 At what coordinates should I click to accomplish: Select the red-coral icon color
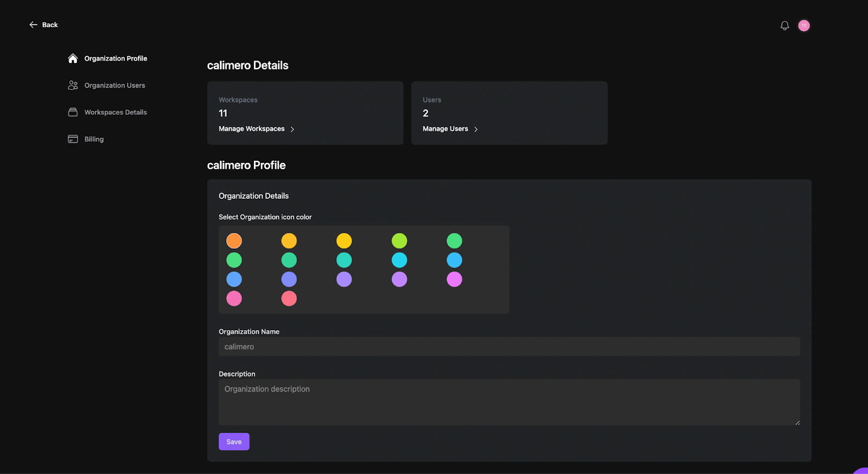point(289,299)
